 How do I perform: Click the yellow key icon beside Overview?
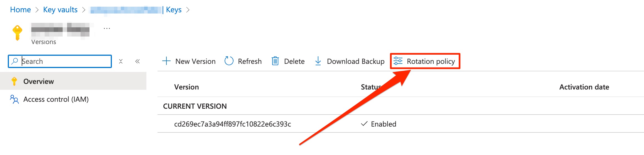14,81
